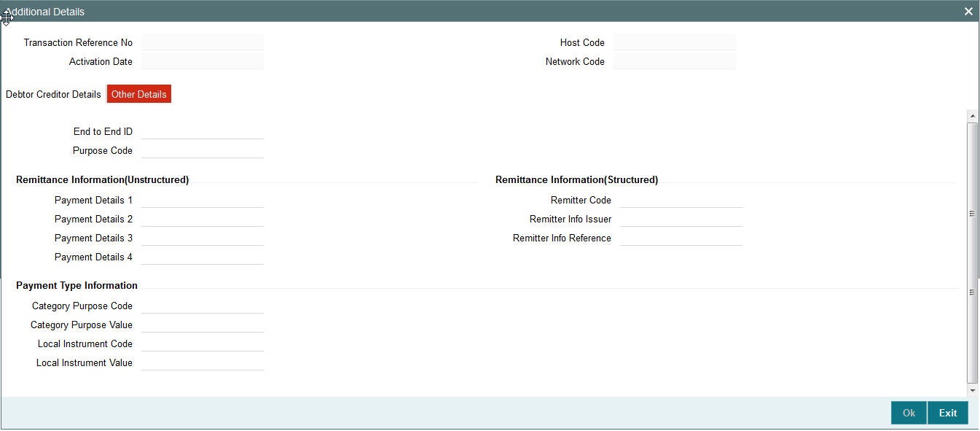The image size is (980, 431).
Task: Click the Remitter Info Reference field
Action: coord(681,238)
